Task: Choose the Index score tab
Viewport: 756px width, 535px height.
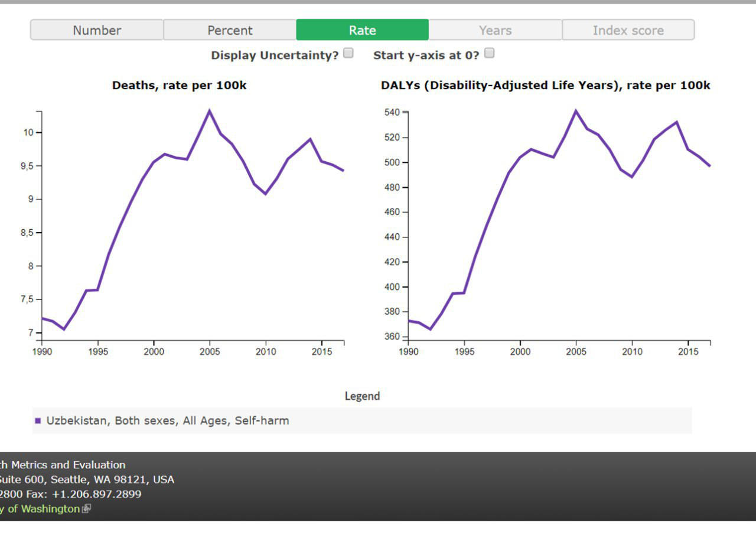Action: (628, 30)
